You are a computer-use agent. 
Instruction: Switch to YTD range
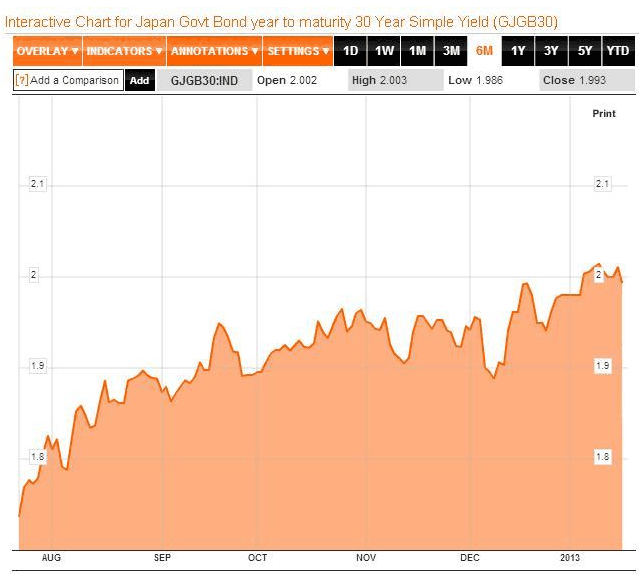(618, 51)
